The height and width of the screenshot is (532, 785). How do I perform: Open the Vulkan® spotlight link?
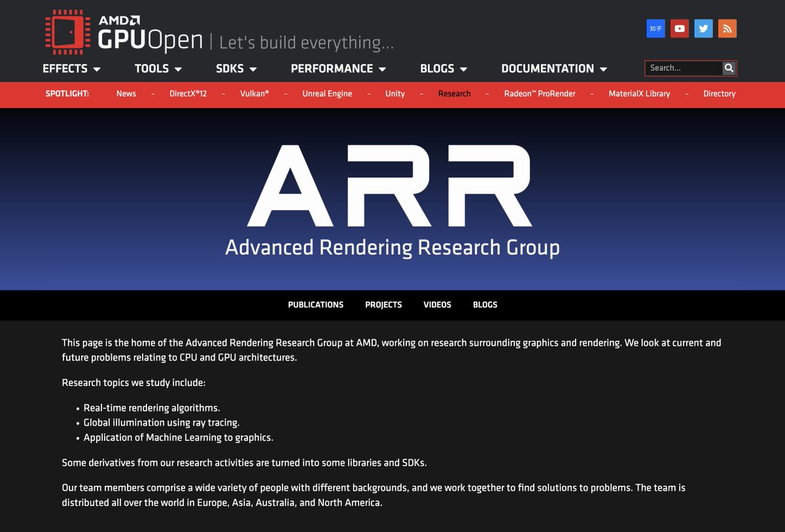point(254,94)
